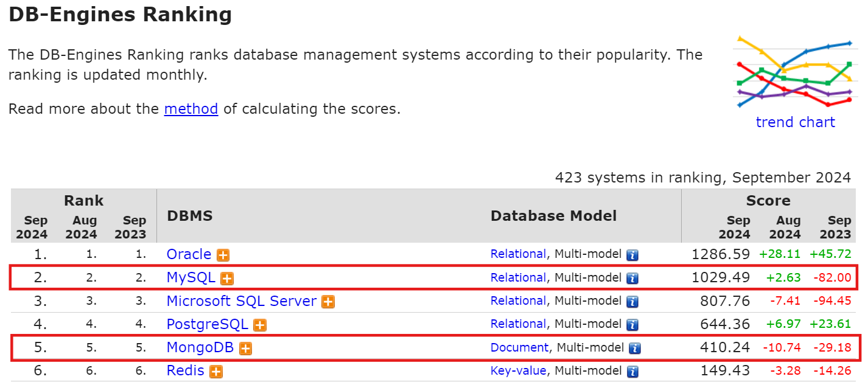Screen dimensions: 868x382
Task: Click the info icon in the Redis row
Action: [632, 372]
